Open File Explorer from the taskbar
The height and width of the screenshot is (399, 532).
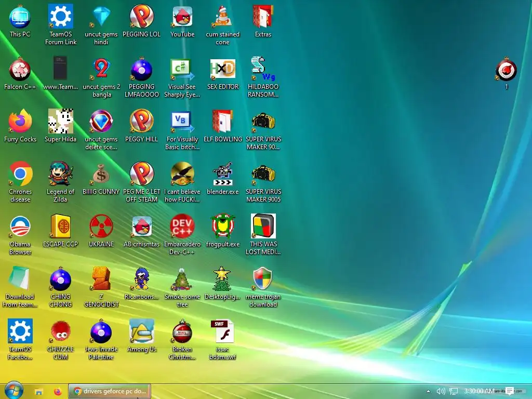point(38,392)
